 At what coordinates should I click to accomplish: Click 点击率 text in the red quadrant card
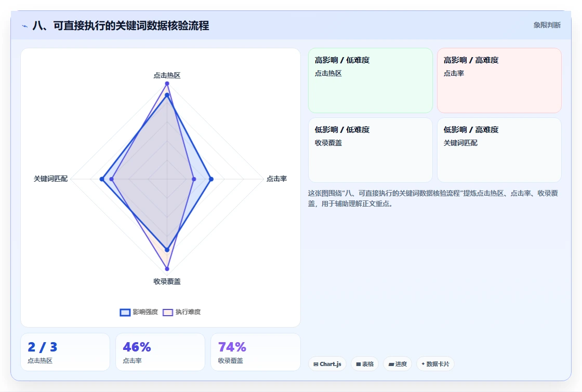(454, 73)
